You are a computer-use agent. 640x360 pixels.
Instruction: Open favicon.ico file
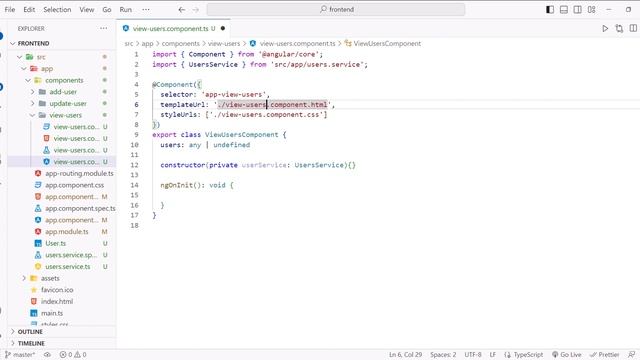57,290
